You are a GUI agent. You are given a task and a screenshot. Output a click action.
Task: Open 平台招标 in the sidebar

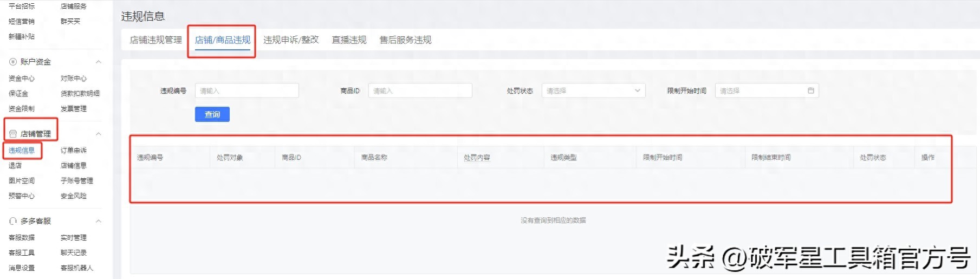coord(22,7)
